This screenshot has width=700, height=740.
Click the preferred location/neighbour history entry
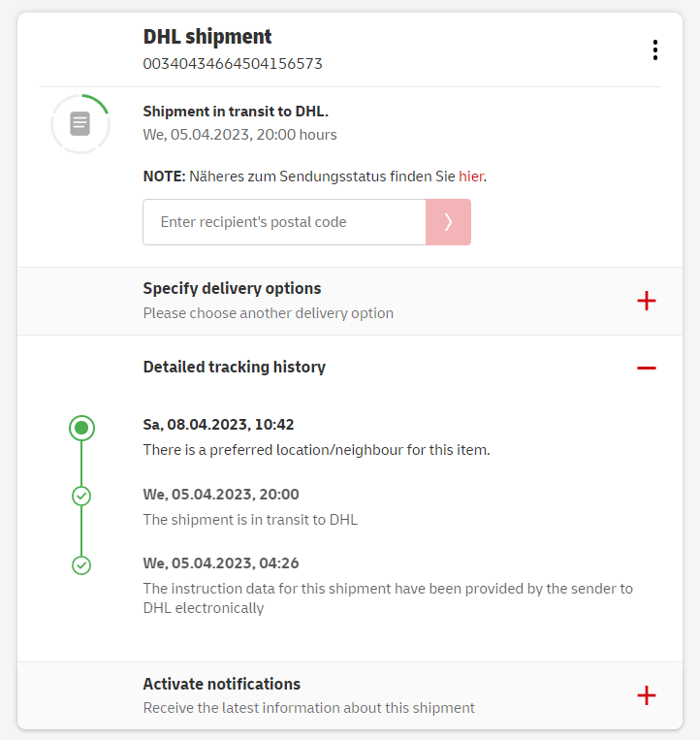pyautogui.click(x=316, y=450)
